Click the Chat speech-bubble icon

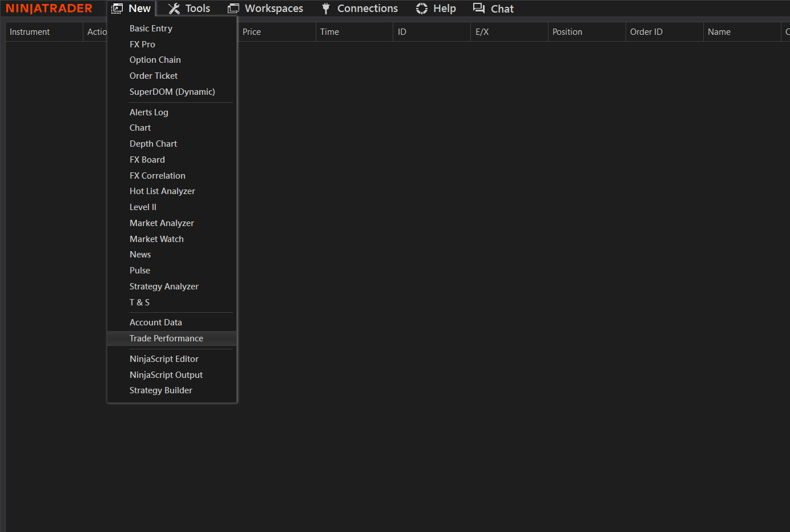tap(479, 8)
